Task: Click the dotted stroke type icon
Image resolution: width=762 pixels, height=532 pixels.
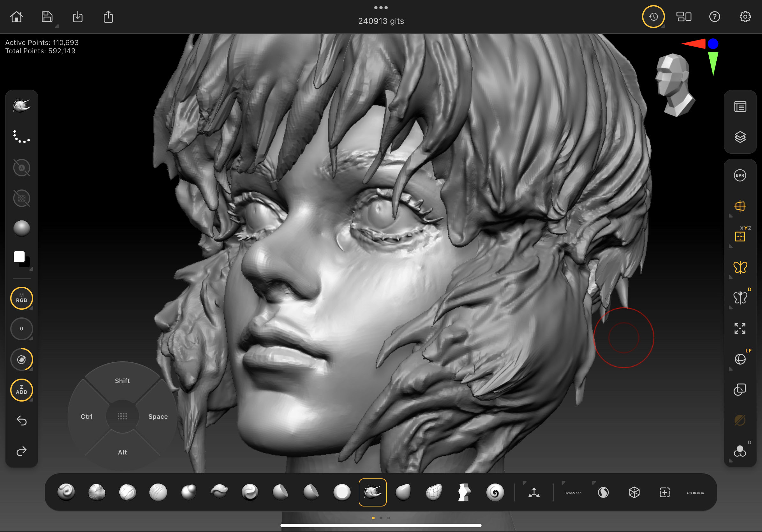Action: pos(22,137)
